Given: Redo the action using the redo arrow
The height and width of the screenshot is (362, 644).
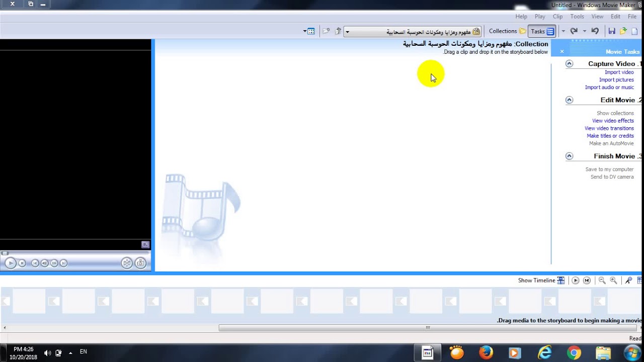Looking at the screenshot, I should pos(574,31).
